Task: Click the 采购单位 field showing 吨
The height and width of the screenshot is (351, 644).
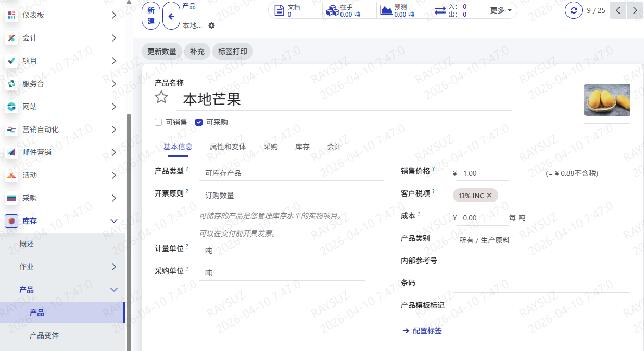Action: click(x=282, y=273)
